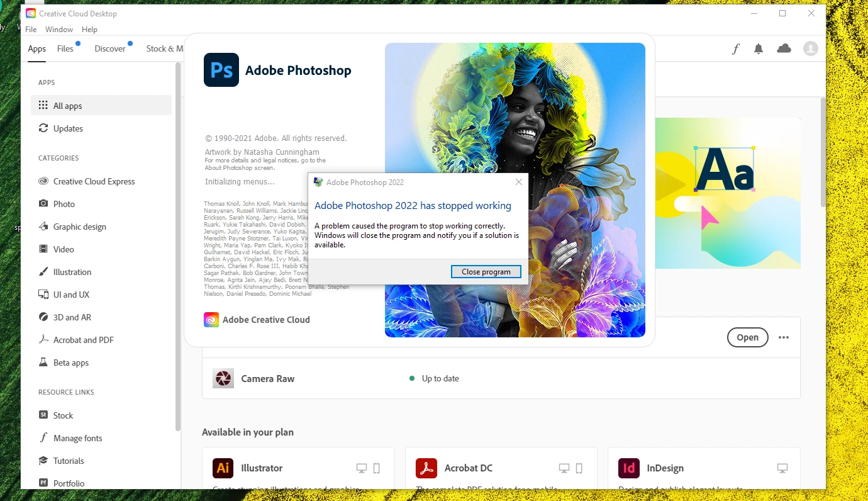The image size is (868, 501).
Task: Open notifications bell icon
Action: click(759, 48)
